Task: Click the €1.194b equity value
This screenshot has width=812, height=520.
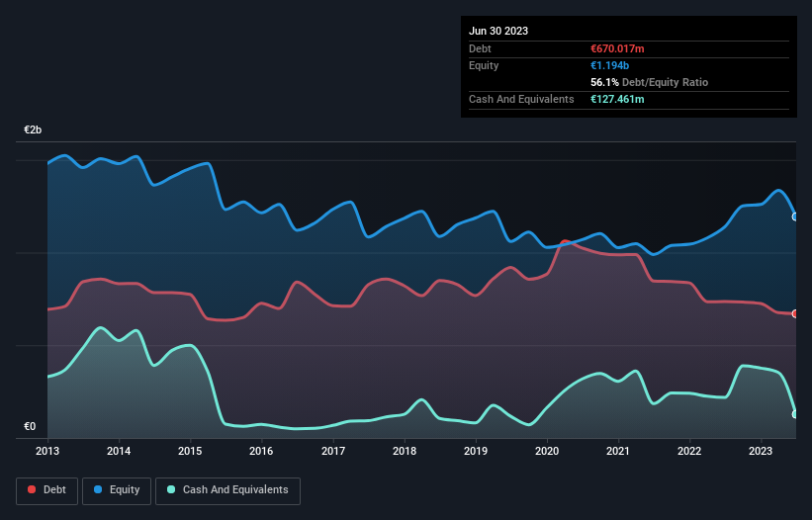Action: pos(608,65)
